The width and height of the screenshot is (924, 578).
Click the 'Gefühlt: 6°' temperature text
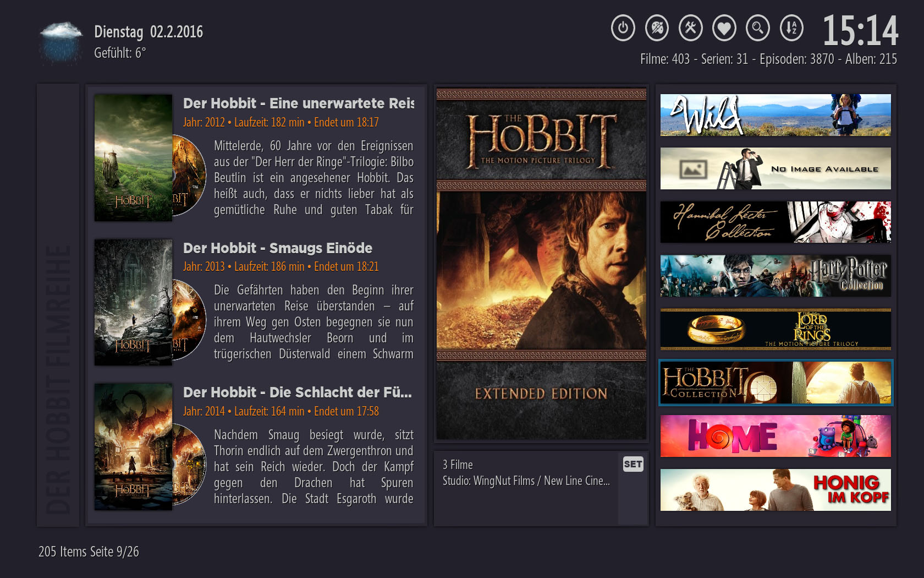[120, 53]
